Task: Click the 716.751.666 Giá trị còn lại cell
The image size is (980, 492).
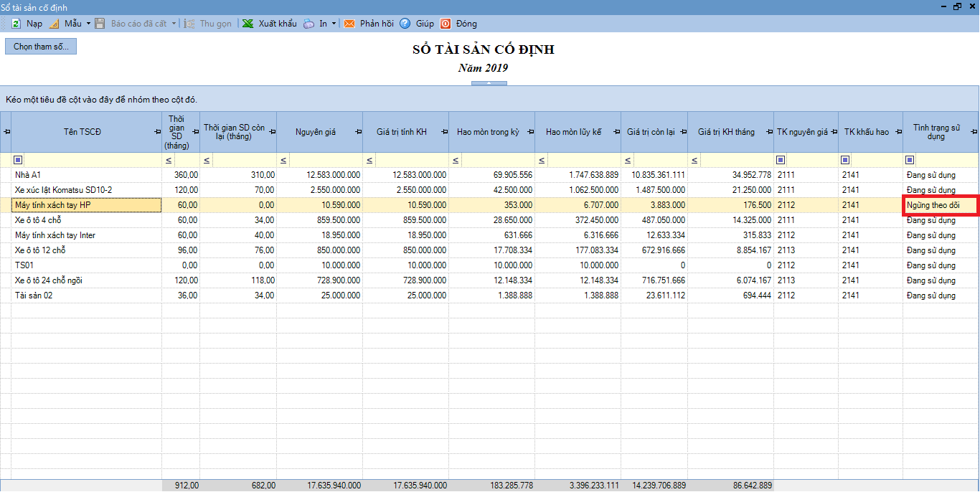Action: [x=654, y=280]
